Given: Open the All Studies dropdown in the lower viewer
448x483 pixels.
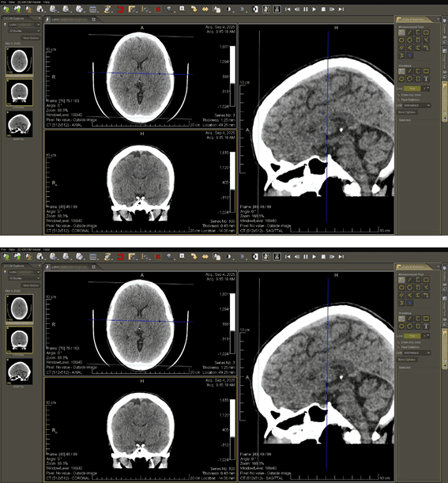Looking at the screenshot, I should [24, 278].
